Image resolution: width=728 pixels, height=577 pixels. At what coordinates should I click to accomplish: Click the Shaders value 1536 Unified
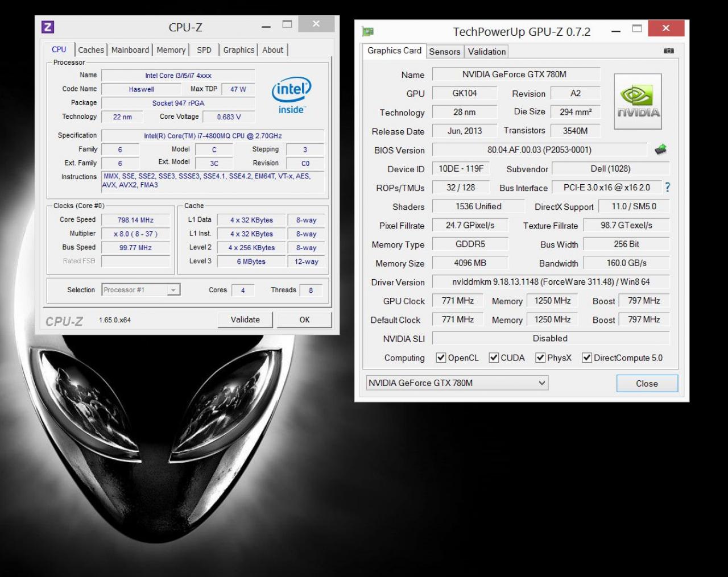point(478,206)
